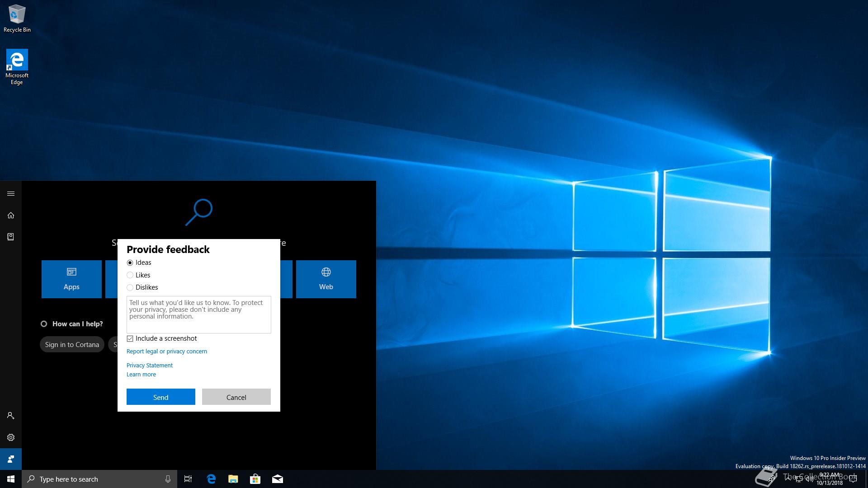Image resolution: width=868 pixels, height=488 pixels.
Task: Open the hamburger menu in Cortana sidebar
Action: click(x=11, y=194)
